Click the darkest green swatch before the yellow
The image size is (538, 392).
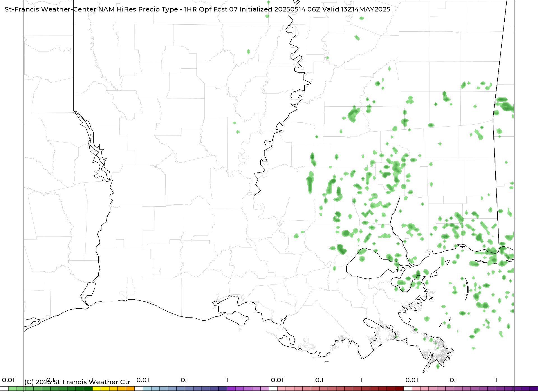[x=88, y=388]
